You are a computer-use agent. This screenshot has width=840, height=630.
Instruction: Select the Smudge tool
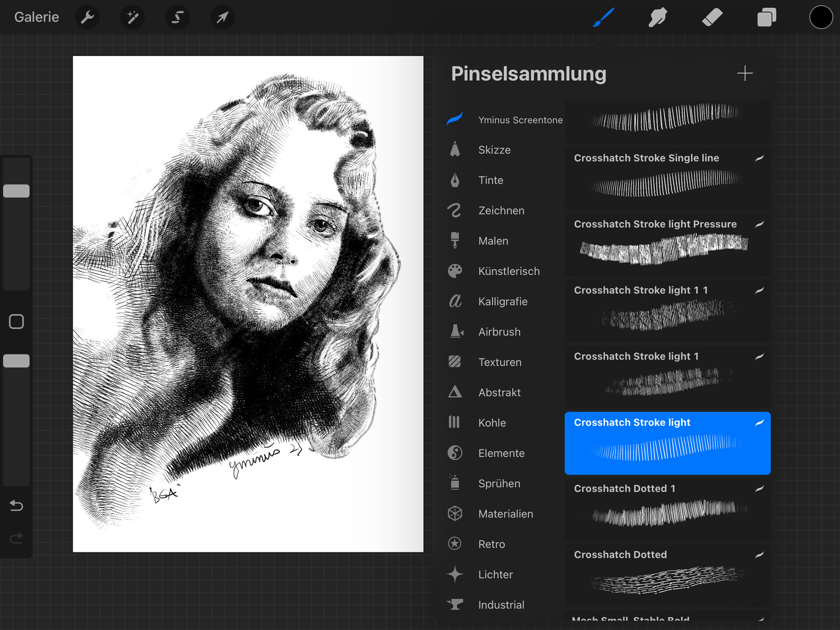pyautogui.click(x=658, y=17)
